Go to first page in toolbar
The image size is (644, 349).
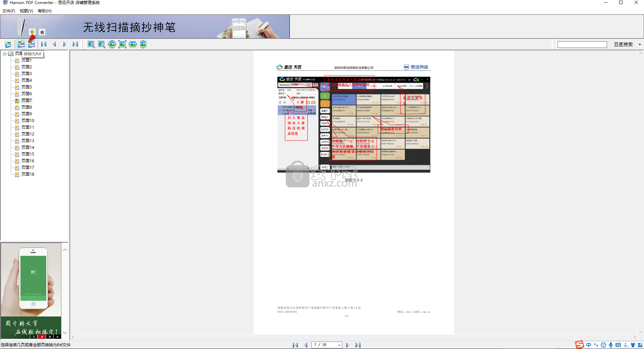pyautogui.click(x=44, y=44)
